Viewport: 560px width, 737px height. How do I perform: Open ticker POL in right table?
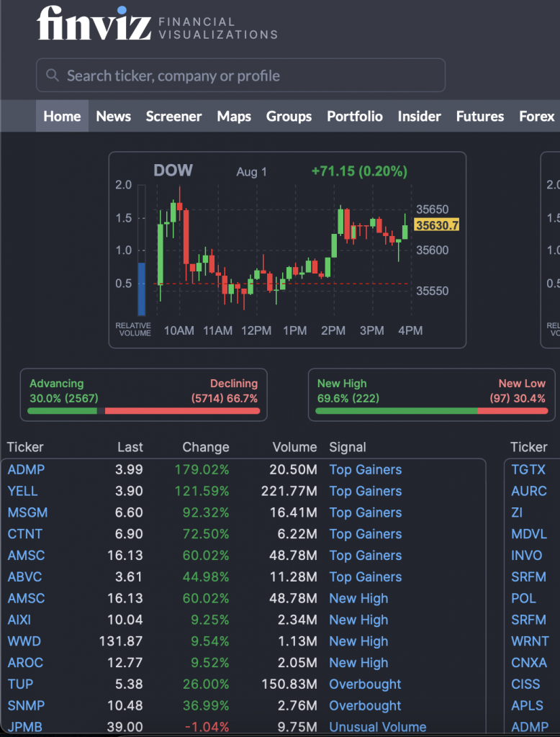(523, 598)
